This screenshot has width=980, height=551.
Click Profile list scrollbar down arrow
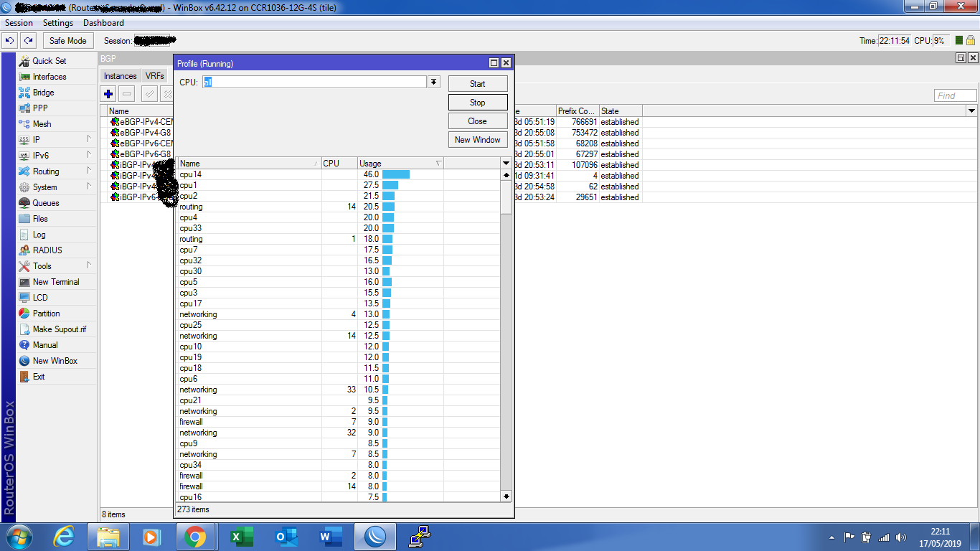click(506, 496)
